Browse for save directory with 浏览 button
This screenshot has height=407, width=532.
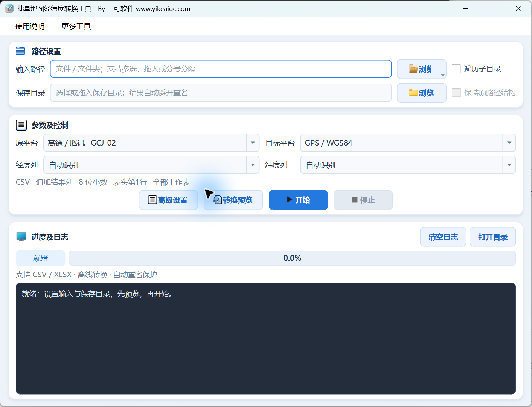pos(421,93)
